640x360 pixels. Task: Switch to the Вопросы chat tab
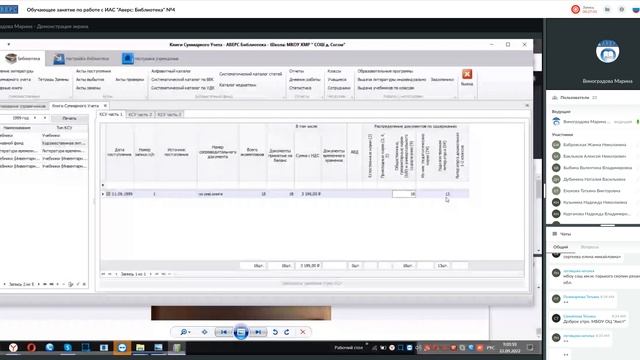[589, 247]
